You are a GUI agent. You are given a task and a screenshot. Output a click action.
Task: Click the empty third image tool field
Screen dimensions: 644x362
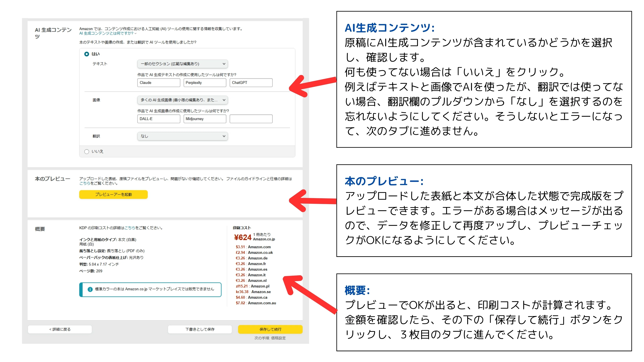[x=251, y=119]
